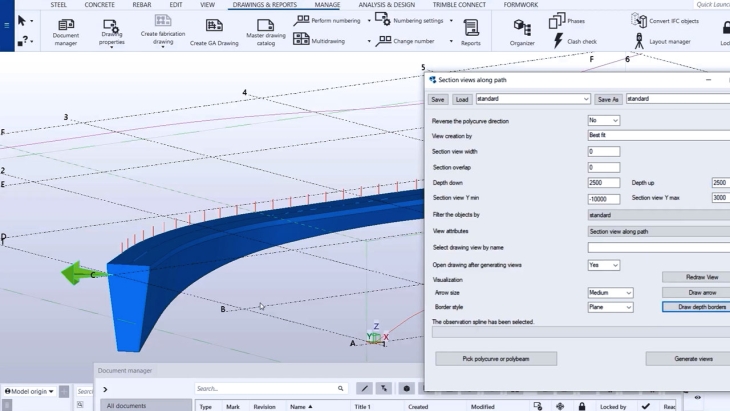Open the Steel ribbon tab

(58, 5)
